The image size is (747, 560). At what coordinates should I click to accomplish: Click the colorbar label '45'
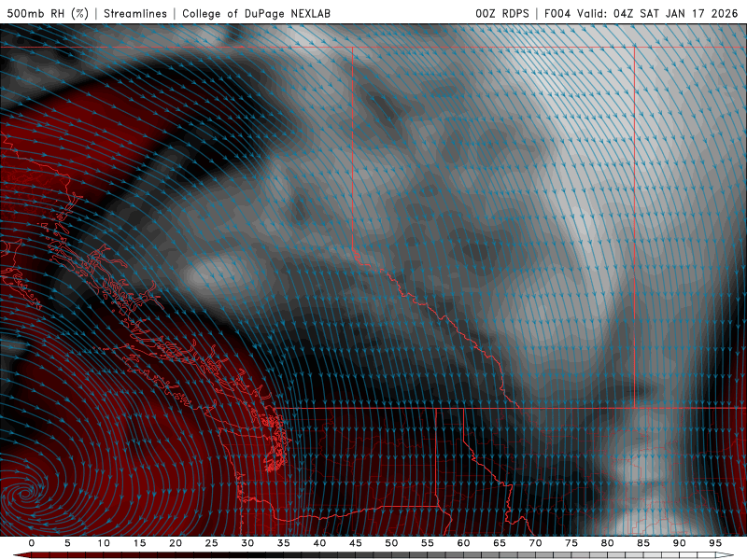coord(356,543)
